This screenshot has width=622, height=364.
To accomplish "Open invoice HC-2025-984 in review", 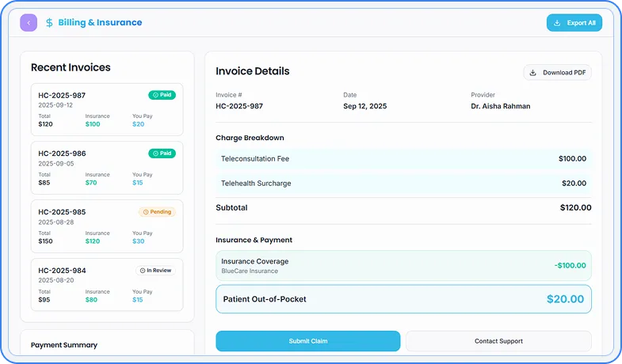I will [107, 285].
